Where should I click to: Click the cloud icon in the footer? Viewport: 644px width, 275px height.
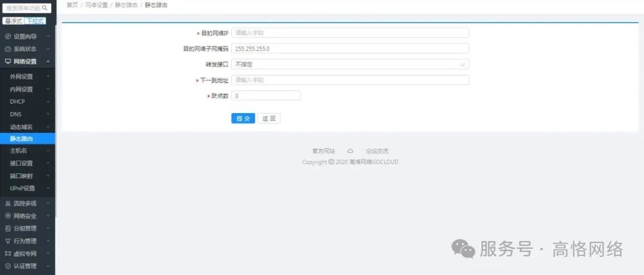tap(351, 151)
